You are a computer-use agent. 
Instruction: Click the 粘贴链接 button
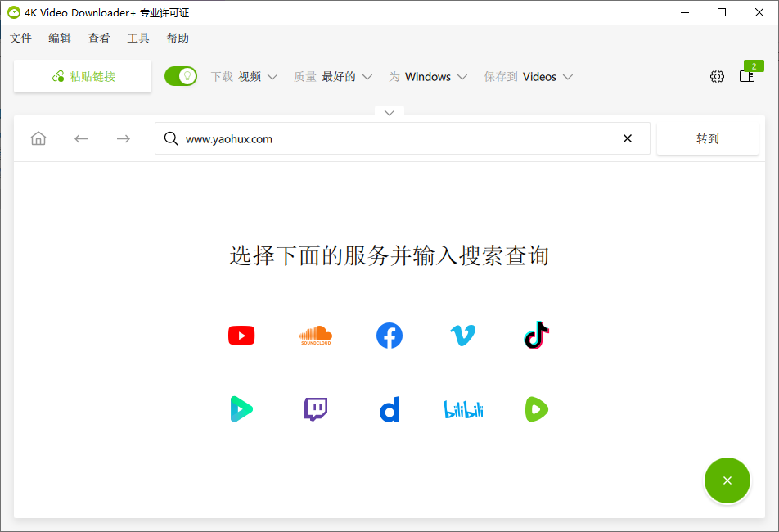83,76
